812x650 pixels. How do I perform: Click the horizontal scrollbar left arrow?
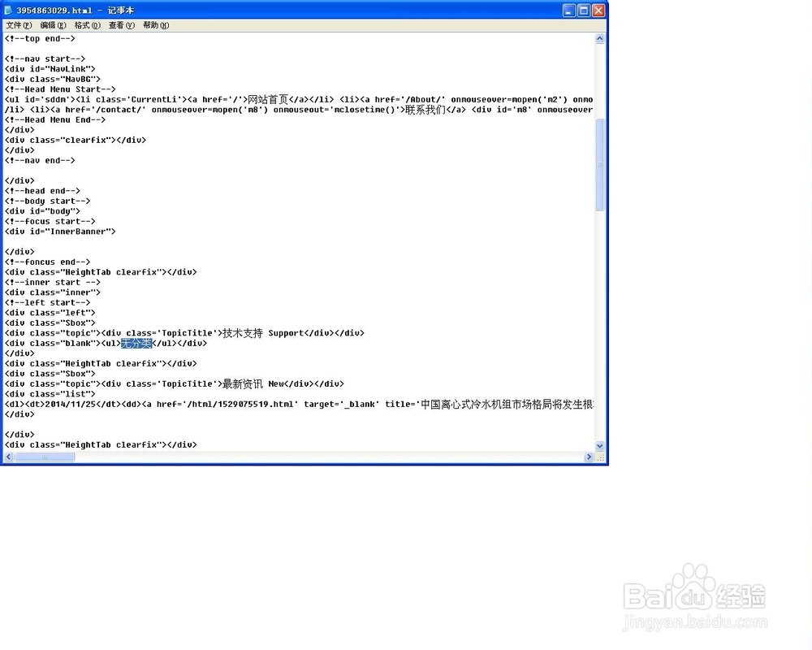coord(9,457)
